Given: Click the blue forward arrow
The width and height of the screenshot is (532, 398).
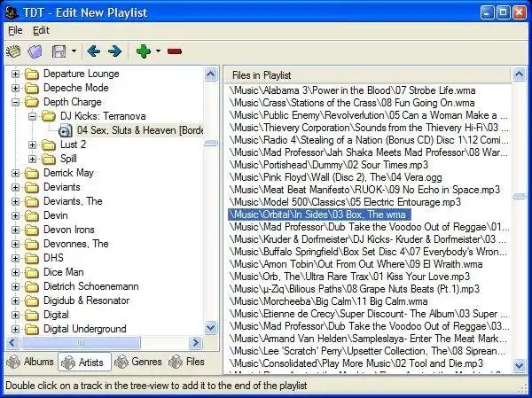Looking at the screenshot, I should point(115,51).
